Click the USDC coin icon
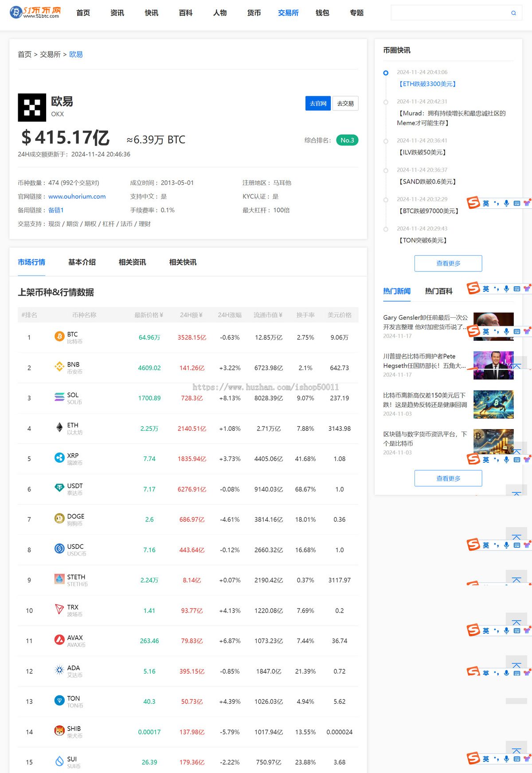The width and height of the screenshot is (532, 773). [59, 549]
